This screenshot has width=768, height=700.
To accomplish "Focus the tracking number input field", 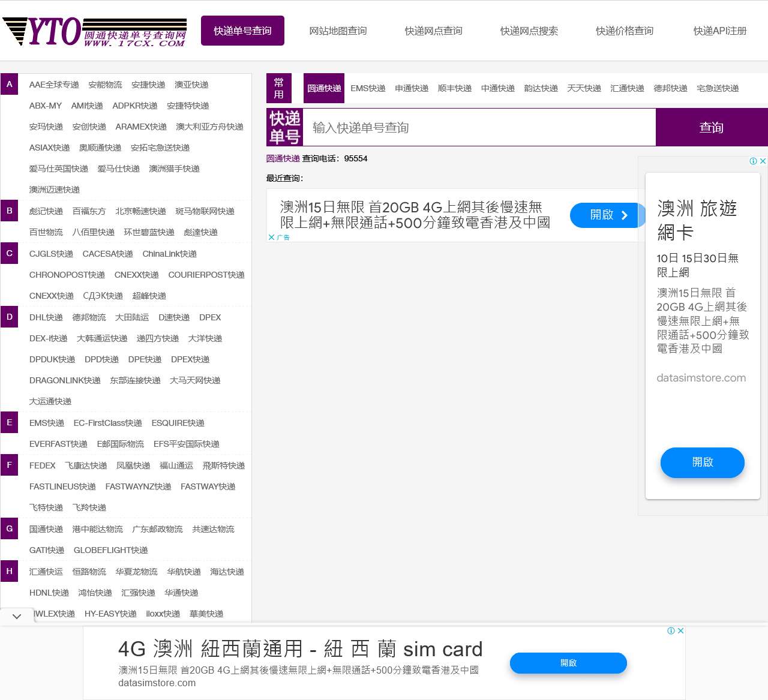I will pos(479,127).
